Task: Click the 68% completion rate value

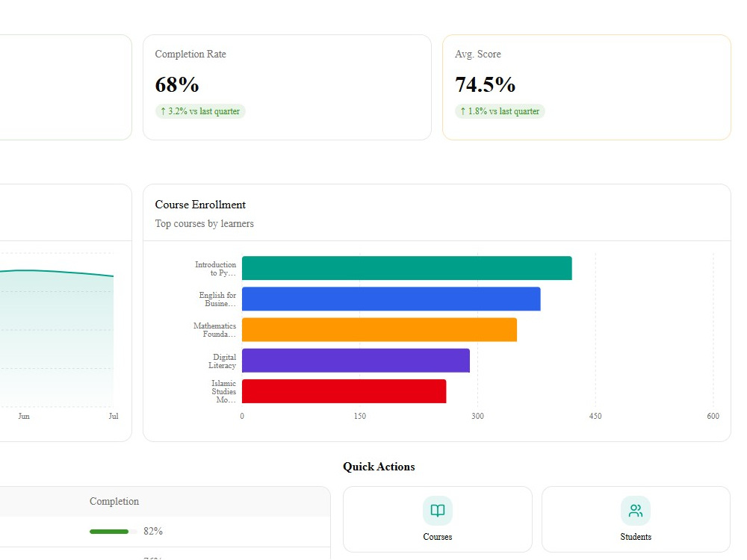Action: point(177,85)
